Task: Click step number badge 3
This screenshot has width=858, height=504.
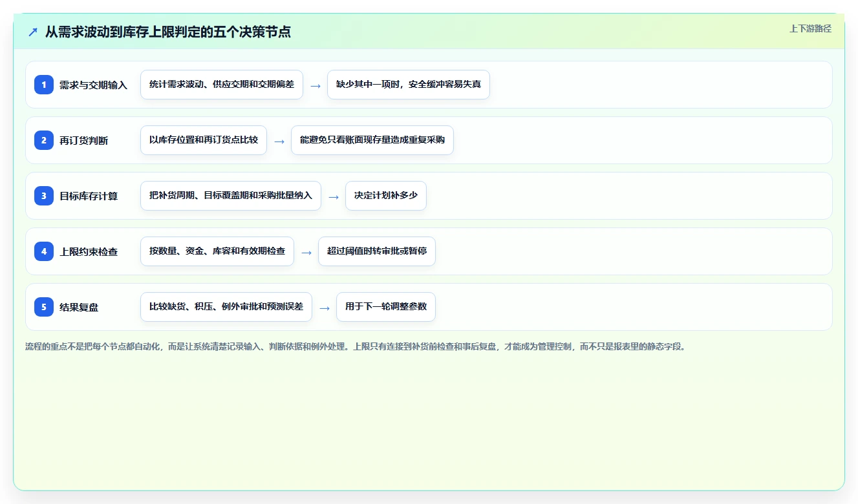Action: (44, 196)
